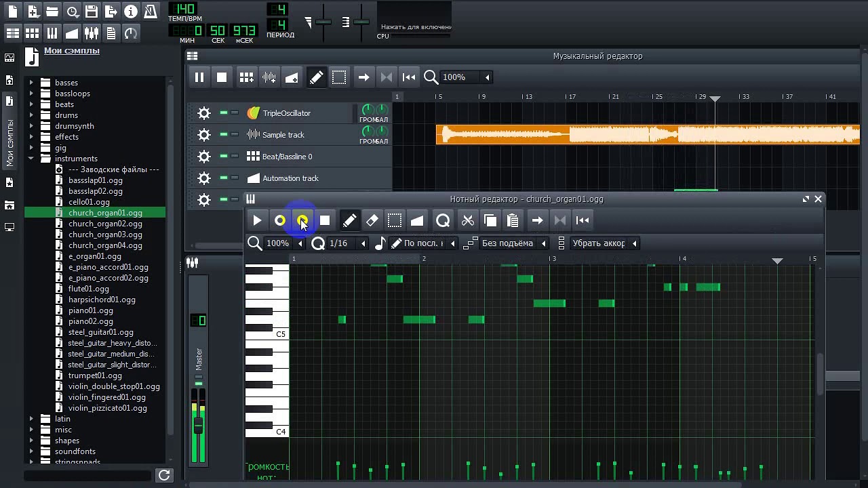Expand the basses folder
The width and height of the screenshot is (868, 488).
pos(31,83)
